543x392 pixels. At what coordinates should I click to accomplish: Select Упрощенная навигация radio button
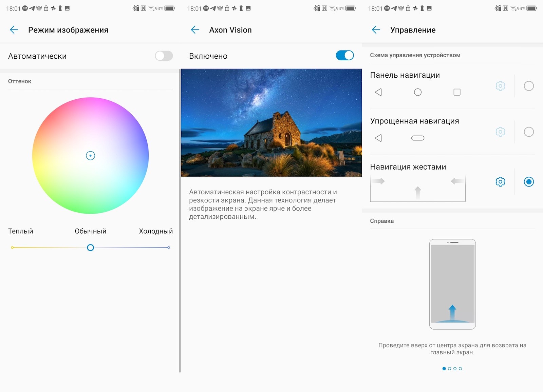(529, 132)
